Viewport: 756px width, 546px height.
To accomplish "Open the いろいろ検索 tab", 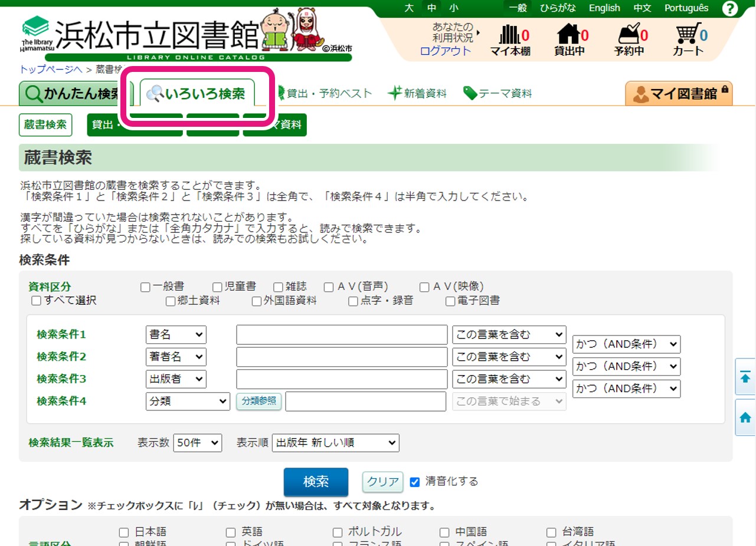I will click(x=197, y=93).
